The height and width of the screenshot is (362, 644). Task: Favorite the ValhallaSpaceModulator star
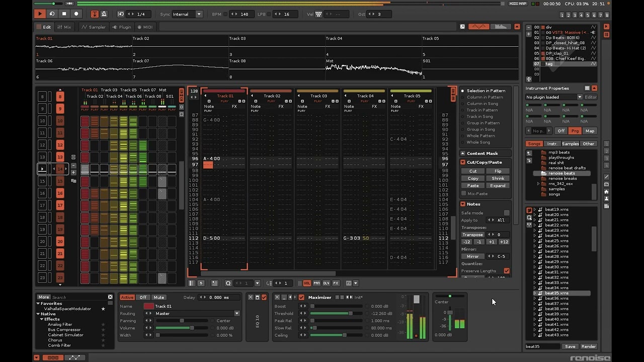[103, 309]
